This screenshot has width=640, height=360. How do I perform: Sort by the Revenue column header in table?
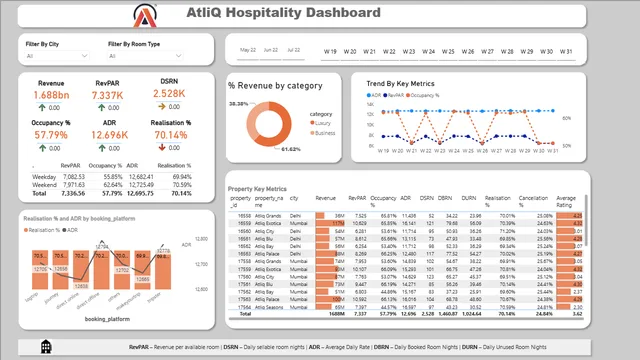click(x=325, y=198)
